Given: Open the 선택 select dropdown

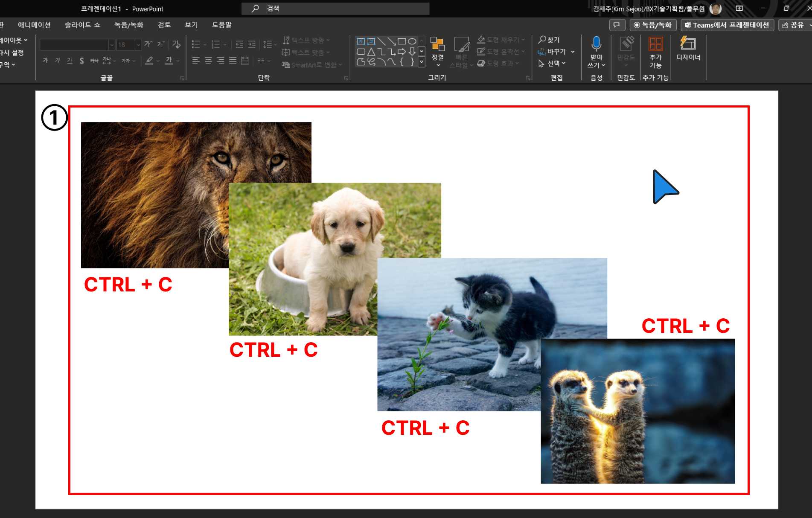Looking at the screenshot, I should tap(552, 64).
